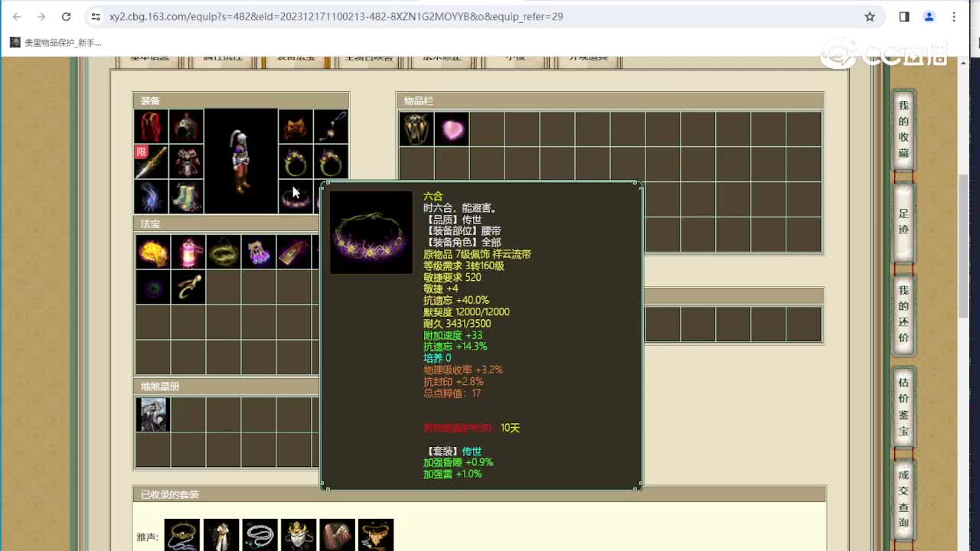Click the 已收录的套装 section header
The image size is (980, 551).
(x=479, y=494)
